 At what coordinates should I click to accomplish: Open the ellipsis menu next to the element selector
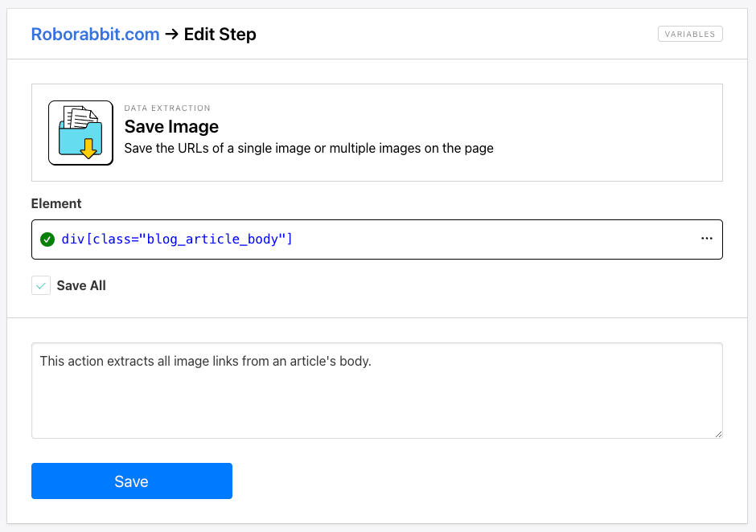click(706, 238)
